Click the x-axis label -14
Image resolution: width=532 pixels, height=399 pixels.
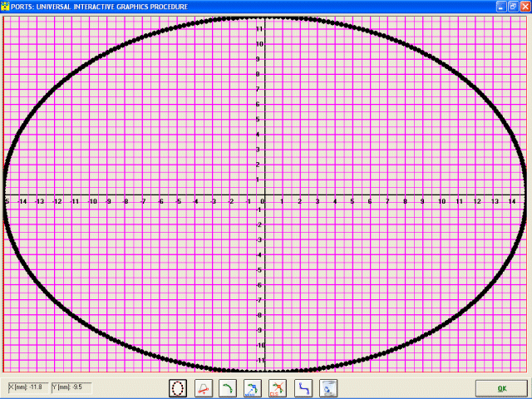click(22, 201)
